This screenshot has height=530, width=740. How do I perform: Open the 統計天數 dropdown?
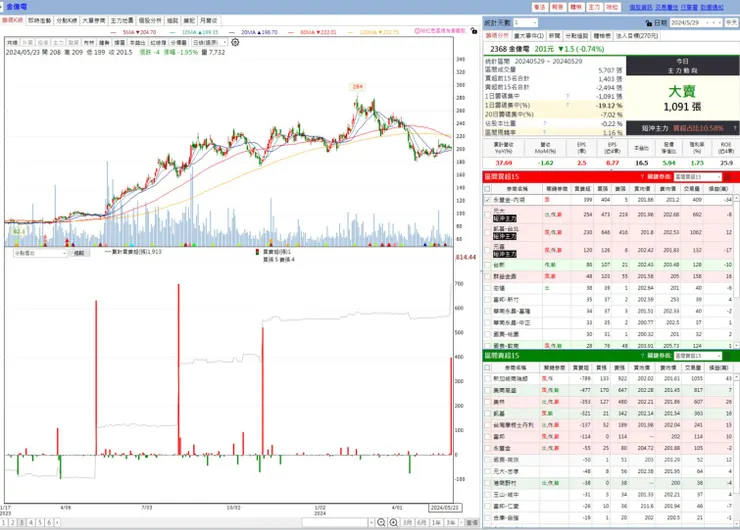(525, 23)
